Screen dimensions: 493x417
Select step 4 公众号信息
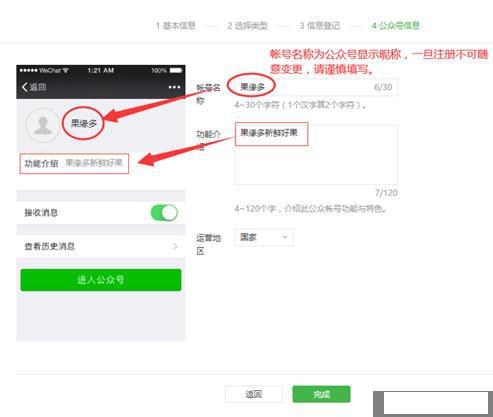tap(396, 25)
